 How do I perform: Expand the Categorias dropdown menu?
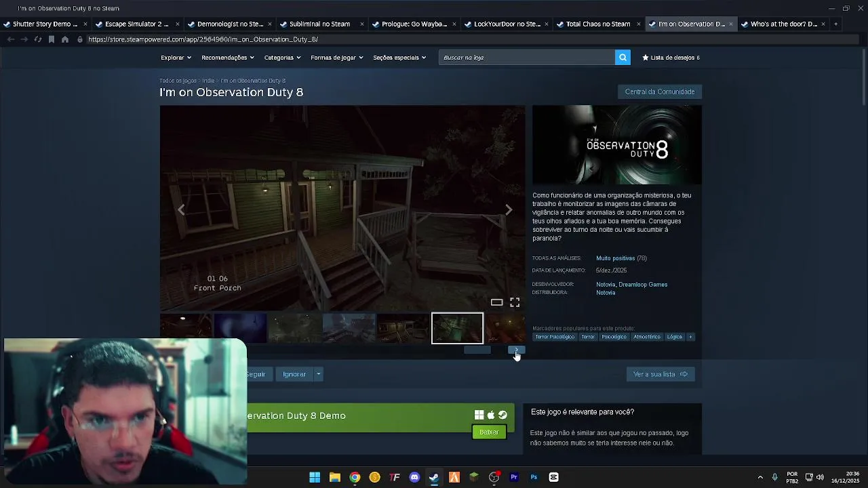[283, 58]
